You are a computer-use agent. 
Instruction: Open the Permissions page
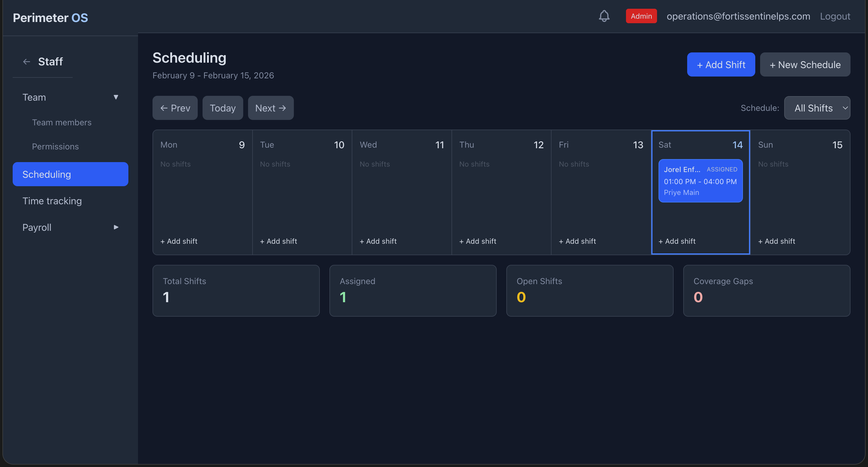coord(55,146)
